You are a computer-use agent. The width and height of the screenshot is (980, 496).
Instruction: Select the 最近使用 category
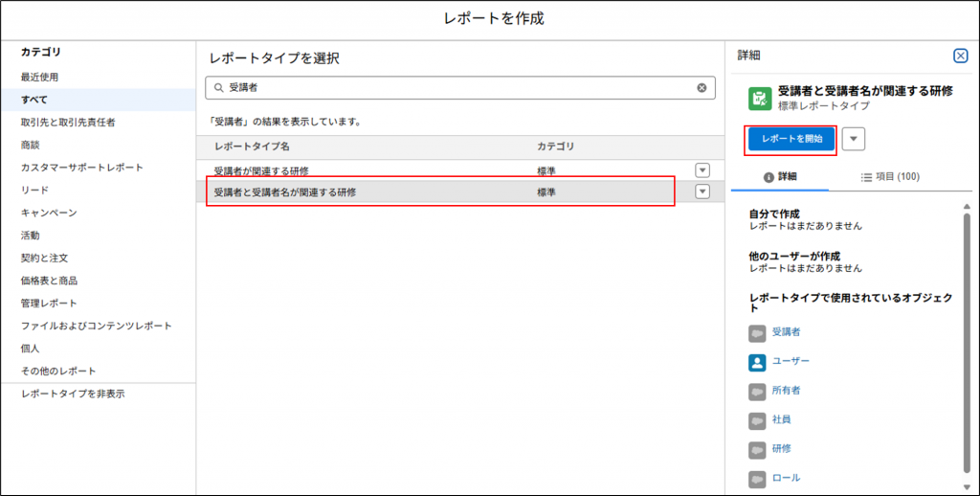click(x=40, y=77)
